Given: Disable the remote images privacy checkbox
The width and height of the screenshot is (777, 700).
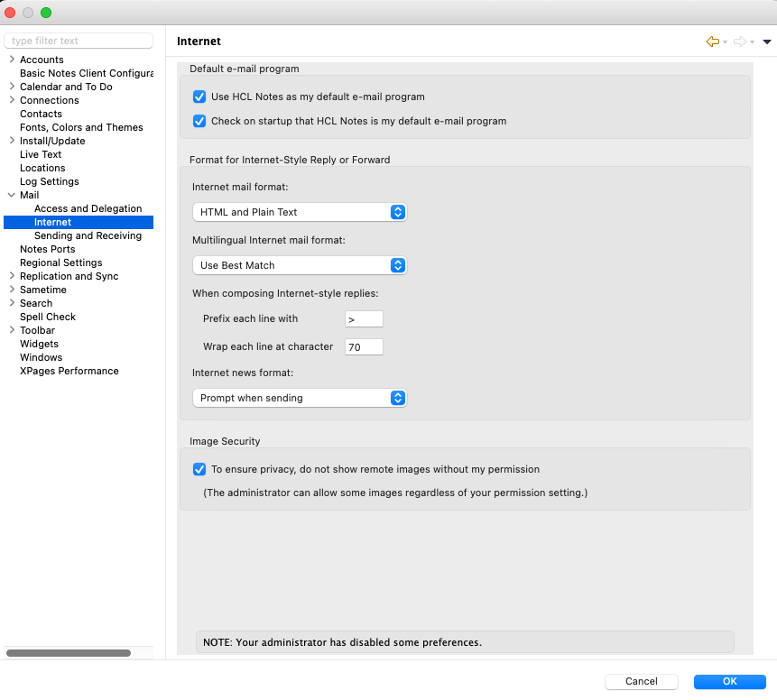Looking at the screenshot, I should point(199,469).
